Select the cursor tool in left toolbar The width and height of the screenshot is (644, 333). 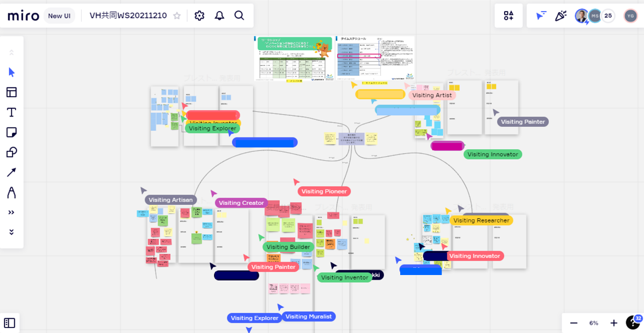tap(12, 72)
